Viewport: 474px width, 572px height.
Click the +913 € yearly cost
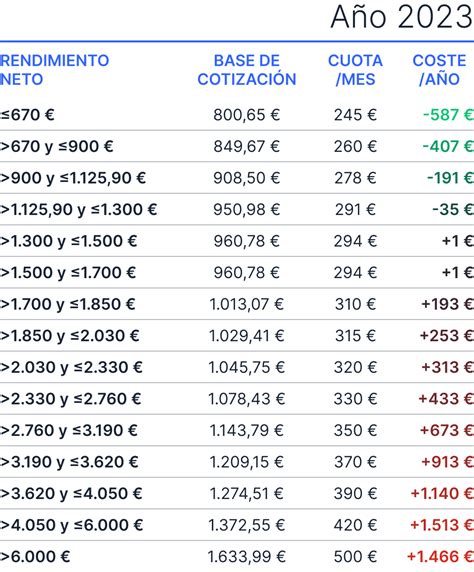447,462
